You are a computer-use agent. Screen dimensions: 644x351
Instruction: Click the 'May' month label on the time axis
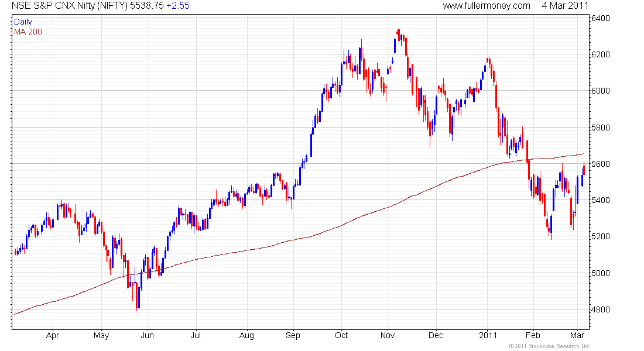tap(101, 336)
